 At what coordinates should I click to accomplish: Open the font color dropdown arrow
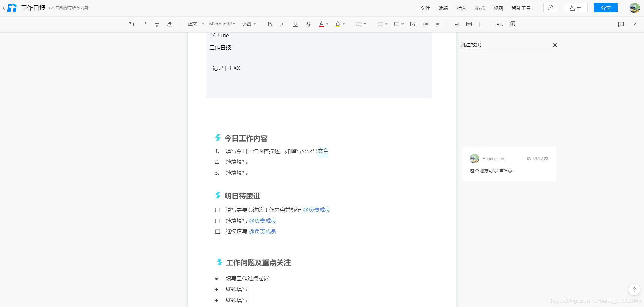point(327,24)
